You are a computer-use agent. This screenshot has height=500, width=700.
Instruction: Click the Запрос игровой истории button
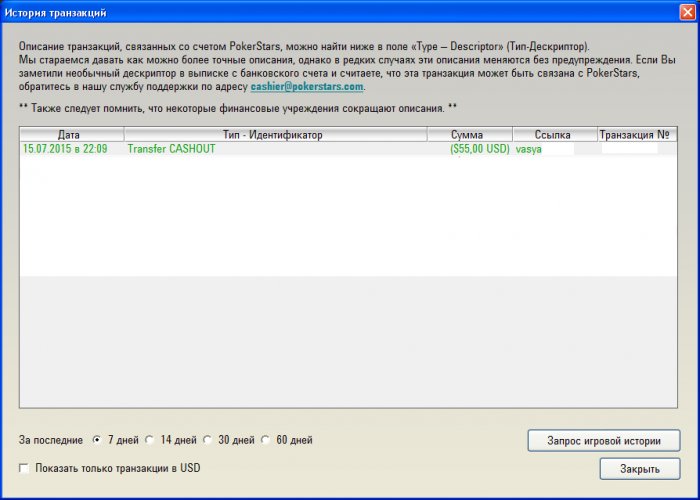coord(604,441)
